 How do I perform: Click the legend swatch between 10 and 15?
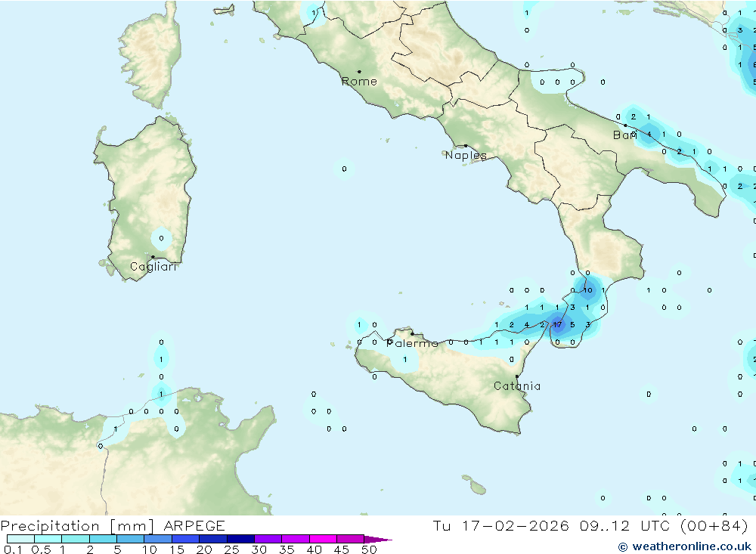[158, 540]
